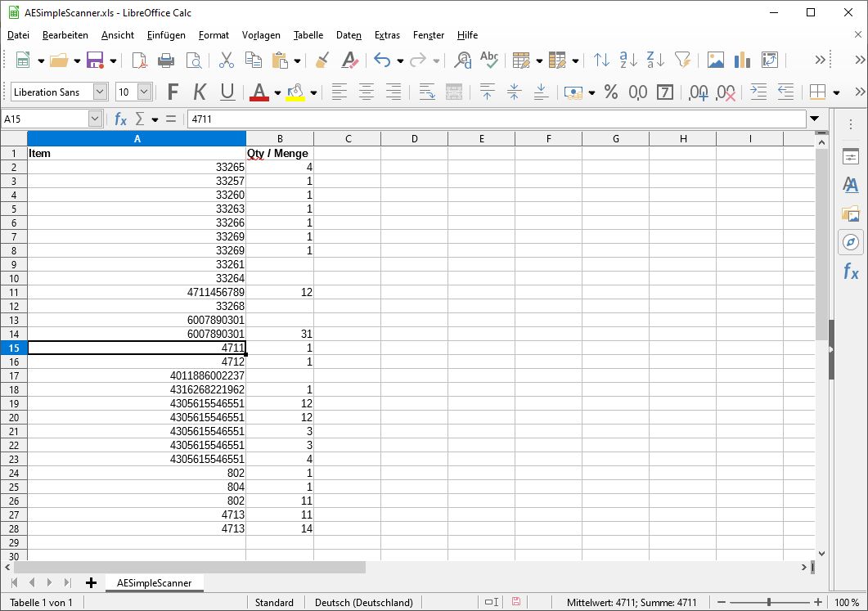Click the Sum sigma button
This screenshot has width=868, height=611.
[x=140, y=119]
